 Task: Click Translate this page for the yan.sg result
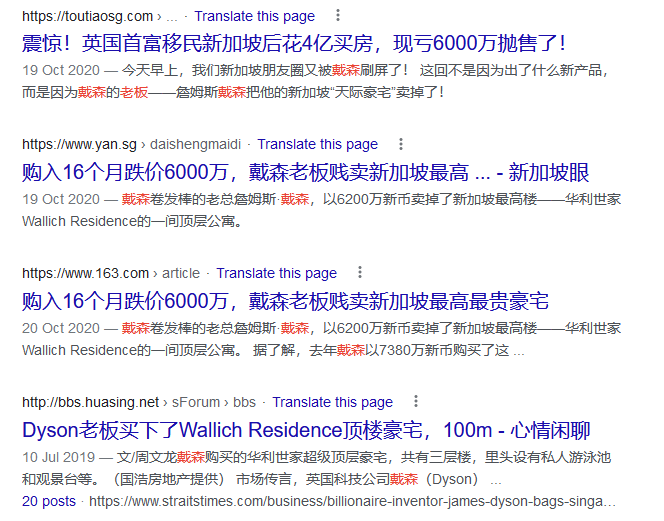click(318, 144)
